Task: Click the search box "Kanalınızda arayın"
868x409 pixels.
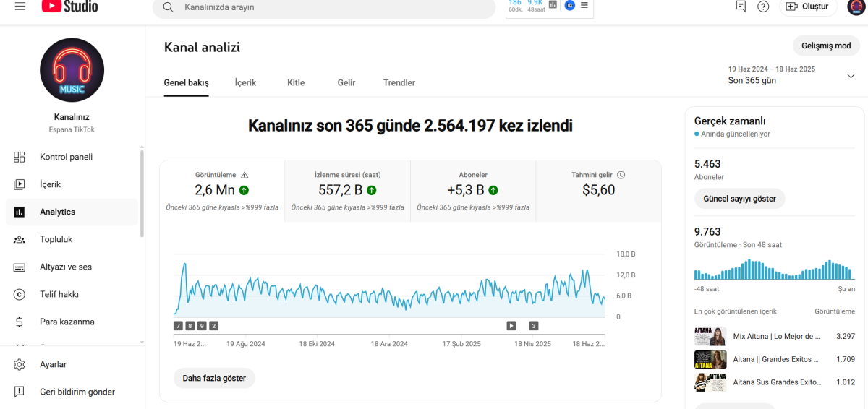Action: 324,7
